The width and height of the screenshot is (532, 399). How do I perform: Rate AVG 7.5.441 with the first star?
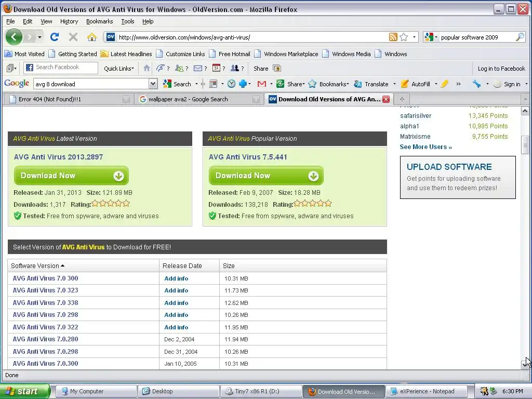pos(297,204)
